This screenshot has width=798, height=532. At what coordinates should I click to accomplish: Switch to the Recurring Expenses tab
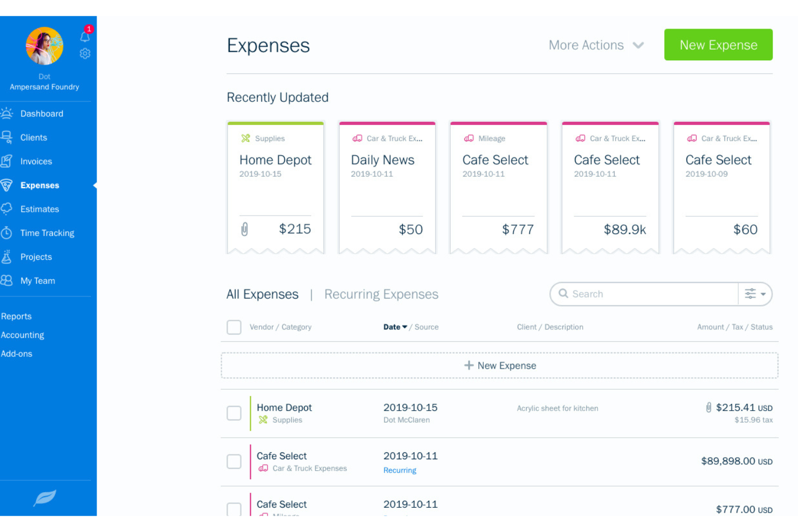tap(381, 294)
